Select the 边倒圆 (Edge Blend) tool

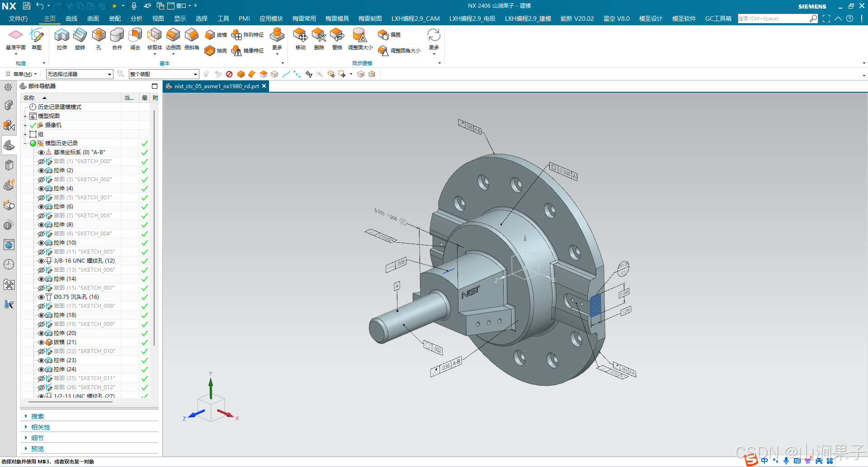(173, 39)
